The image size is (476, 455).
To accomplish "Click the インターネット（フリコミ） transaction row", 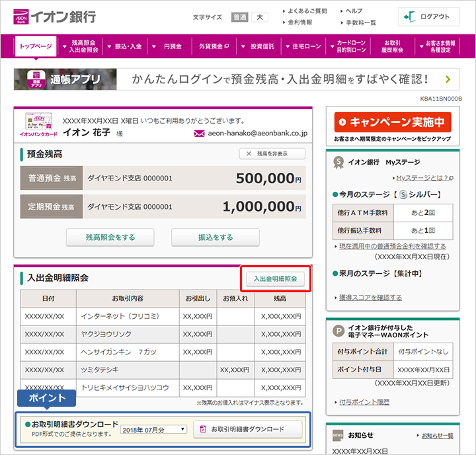I will coord(163,317).
